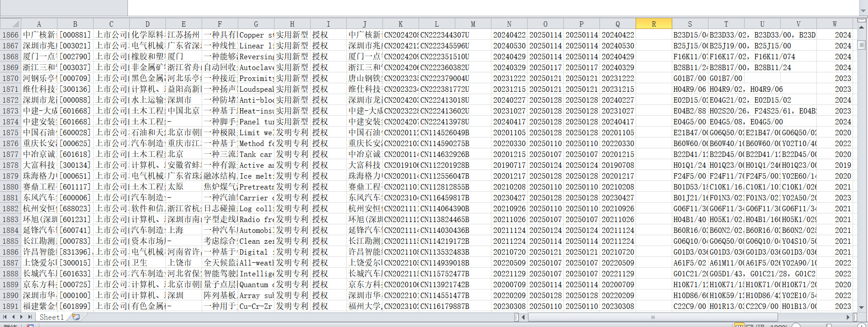Viewport: 868px width, 327px height.
Task: Click the vertical scrollbar thumb
Action: (861, 45)
